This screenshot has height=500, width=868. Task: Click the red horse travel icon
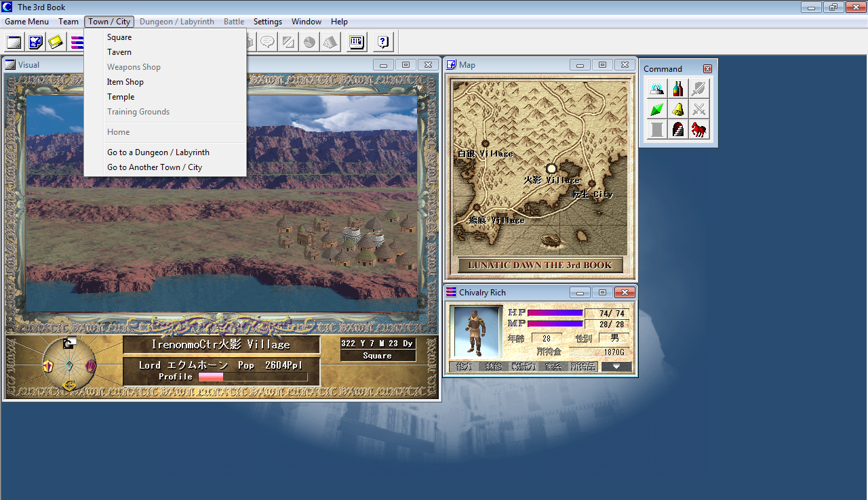click(x=699, y=129)
